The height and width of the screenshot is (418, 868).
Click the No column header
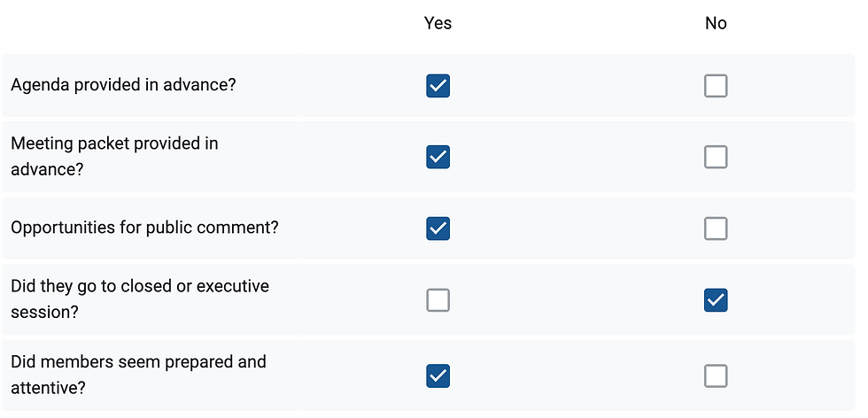[x=716, y=23]
